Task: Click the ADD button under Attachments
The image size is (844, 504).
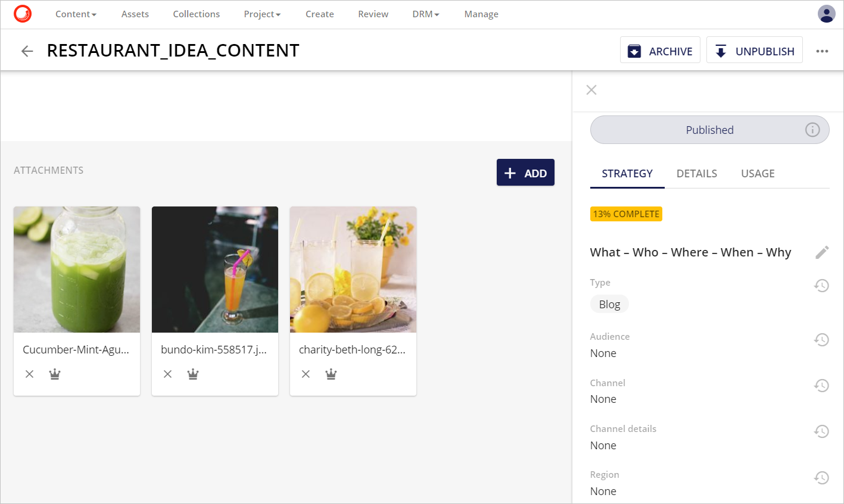Action: point(525,172)
